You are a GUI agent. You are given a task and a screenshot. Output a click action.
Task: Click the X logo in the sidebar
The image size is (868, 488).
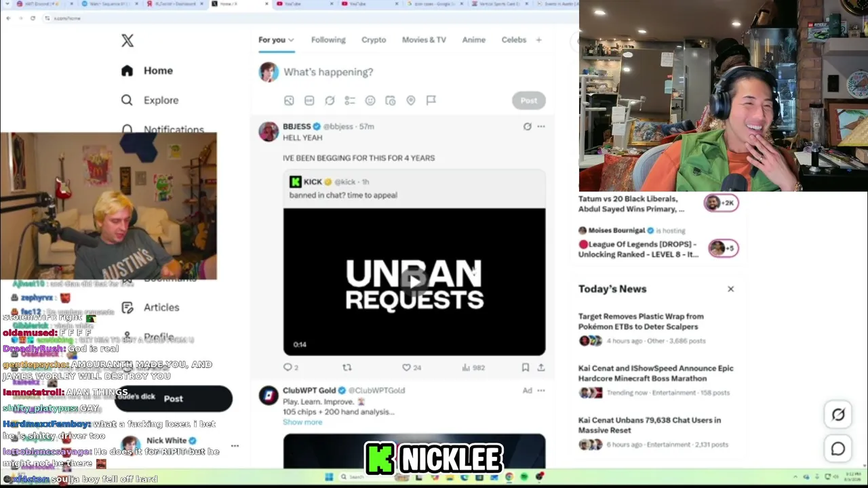(127, 41)
